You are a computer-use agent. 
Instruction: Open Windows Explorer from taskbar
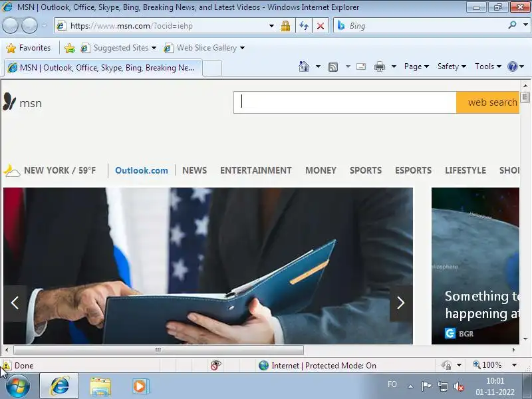pyautogui.click(x=100, y=386)
